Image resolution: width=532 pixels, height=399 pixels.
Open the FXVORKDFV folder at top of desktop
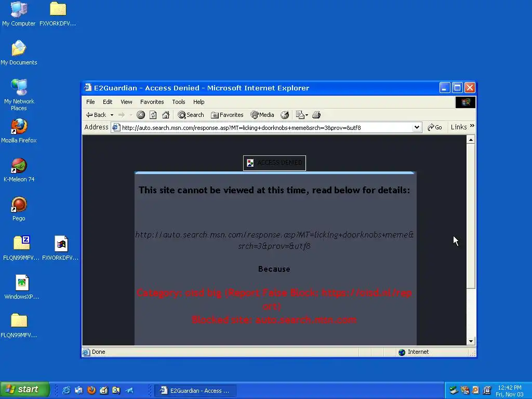pos(58,14)
